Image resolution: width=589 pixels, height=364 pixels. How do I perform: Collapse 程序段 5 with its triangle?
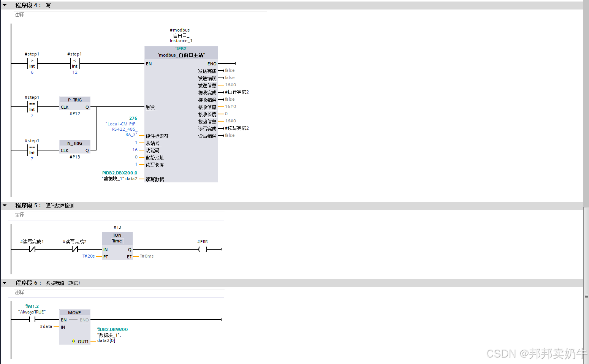point(5,206)
